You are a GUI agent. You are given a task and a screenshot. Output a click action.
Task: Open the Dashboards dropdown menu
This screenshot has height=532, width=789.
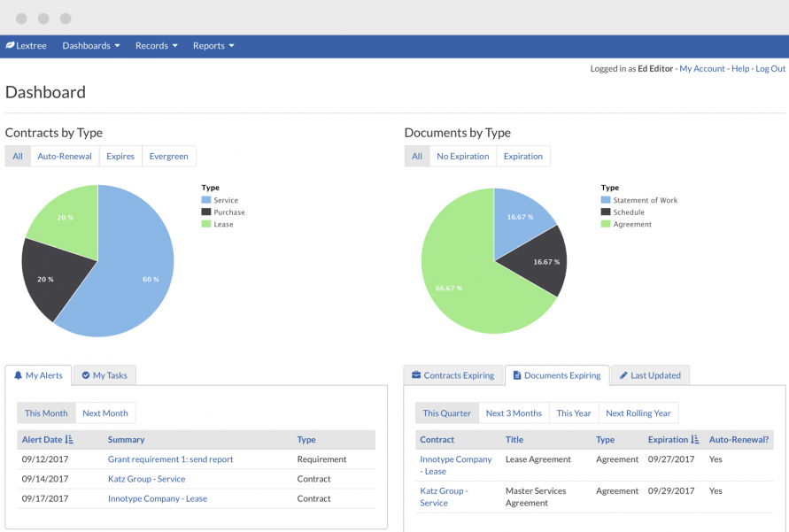coord(90,46)
